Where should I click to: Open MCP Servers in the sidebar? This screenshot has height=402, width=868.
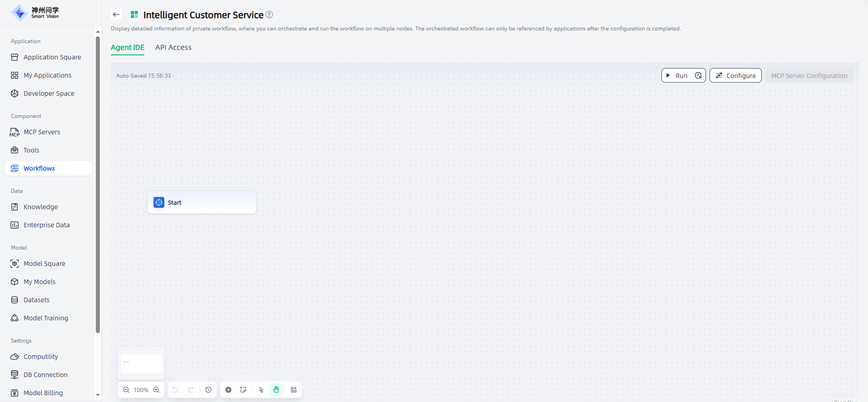coord(42,132)
